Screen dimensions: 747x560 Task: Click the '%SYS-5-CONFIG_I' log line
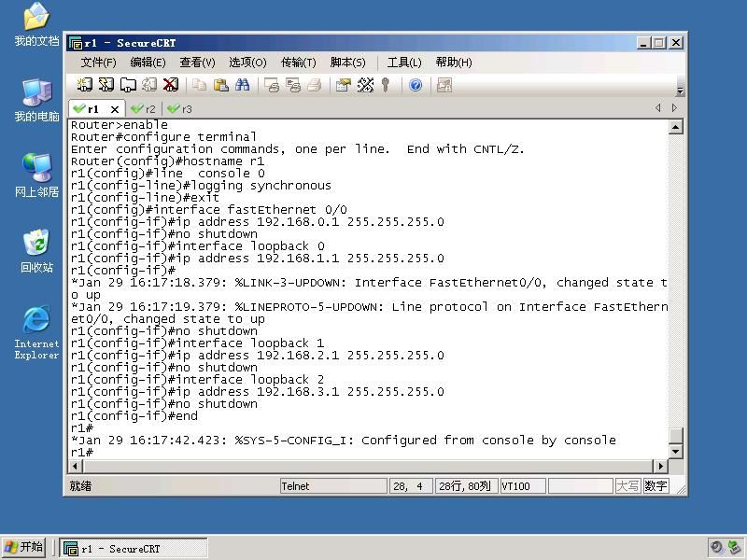343,441
